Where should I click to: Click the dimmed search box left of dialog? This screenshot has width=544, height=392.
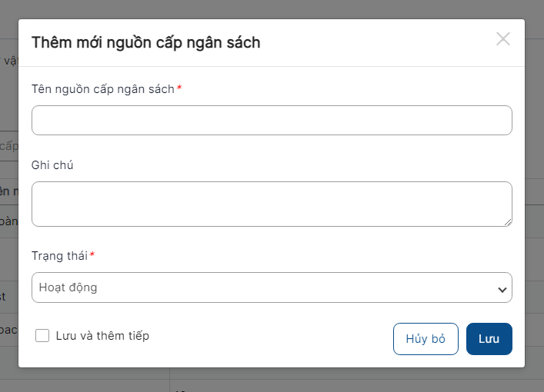(8, 146)
